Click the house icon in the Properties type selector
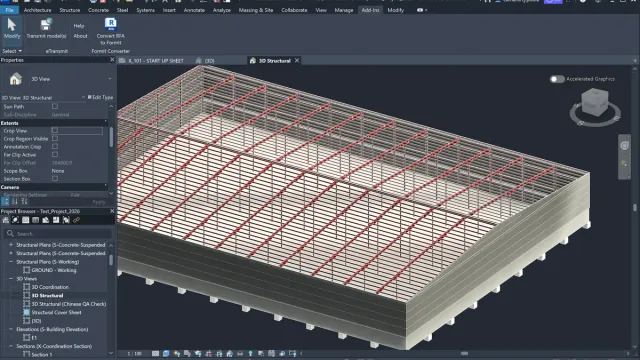The width and height of the screenshot is (640, 360). click(16, 79)
